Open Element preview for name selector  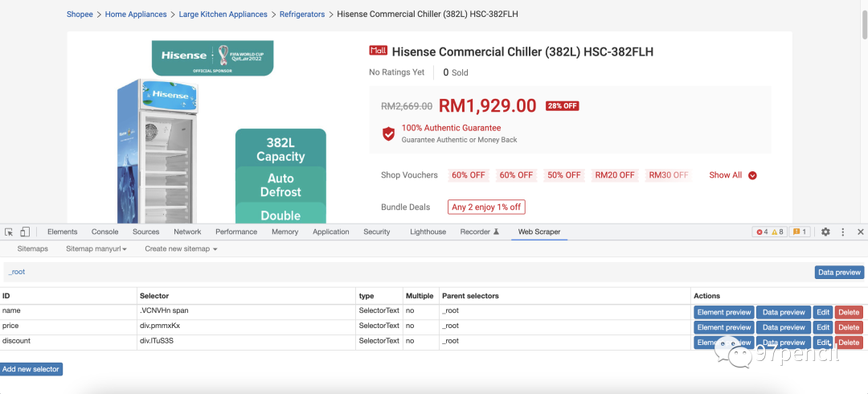click(723, 312)
